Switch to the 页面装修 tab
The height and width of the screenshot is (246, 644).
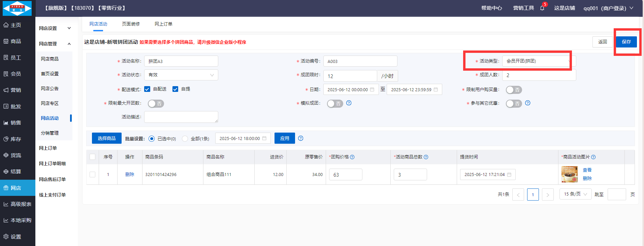(x=131, y=24)
